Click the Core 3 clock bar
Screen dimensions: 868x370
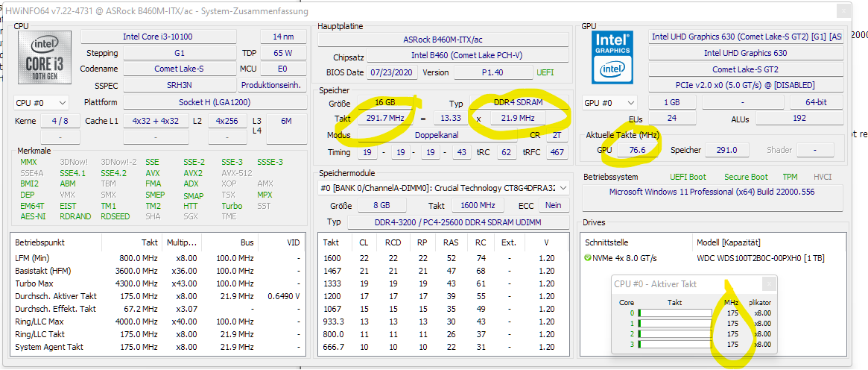675,345
